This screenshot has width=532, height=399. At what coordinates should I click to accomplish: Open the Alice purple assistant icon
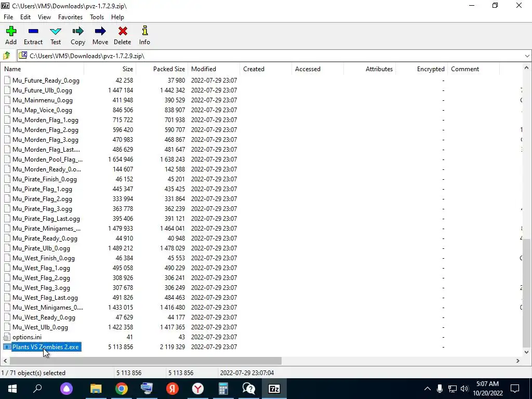point(66,389)
